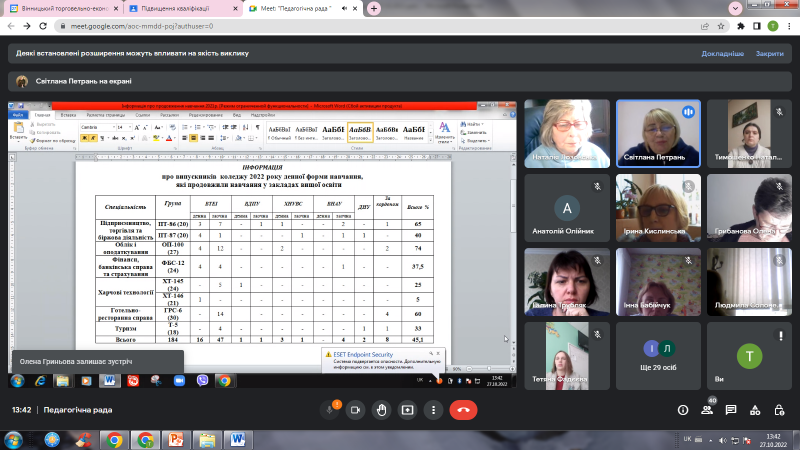Open the Activities panel
Viewport: 800px width, 450px height.
click(x=755, y=410)
